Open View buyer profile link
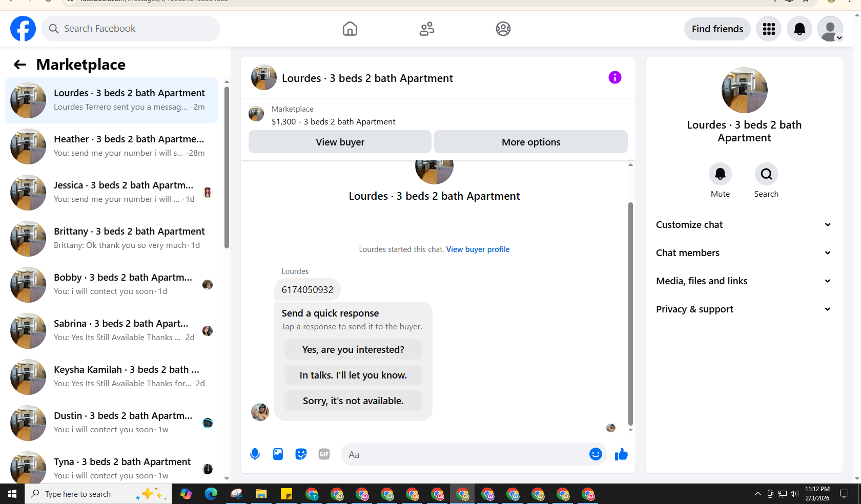This screenshot has width=861, height=504. [478, 249]
